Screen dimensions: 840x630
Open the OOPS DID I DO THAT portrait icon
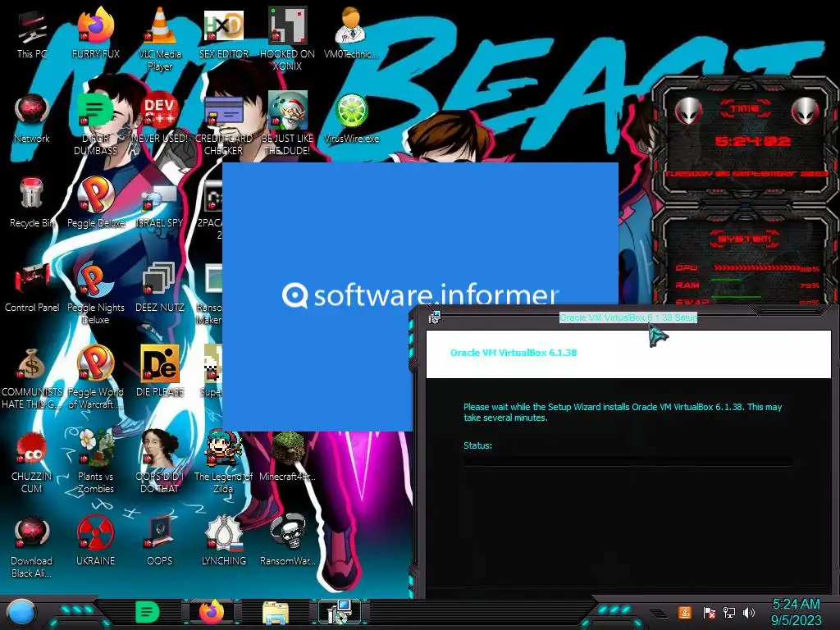(160, 462)
